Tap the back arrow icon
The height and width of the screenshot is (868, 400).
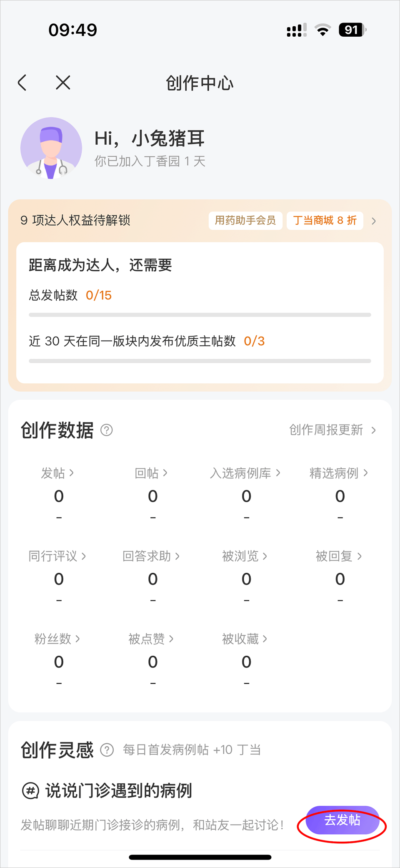22,83
